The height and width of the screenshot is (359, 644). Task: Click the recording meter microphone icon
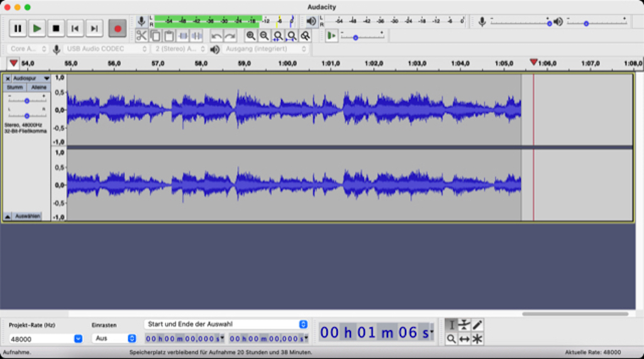tap(142, 21)
